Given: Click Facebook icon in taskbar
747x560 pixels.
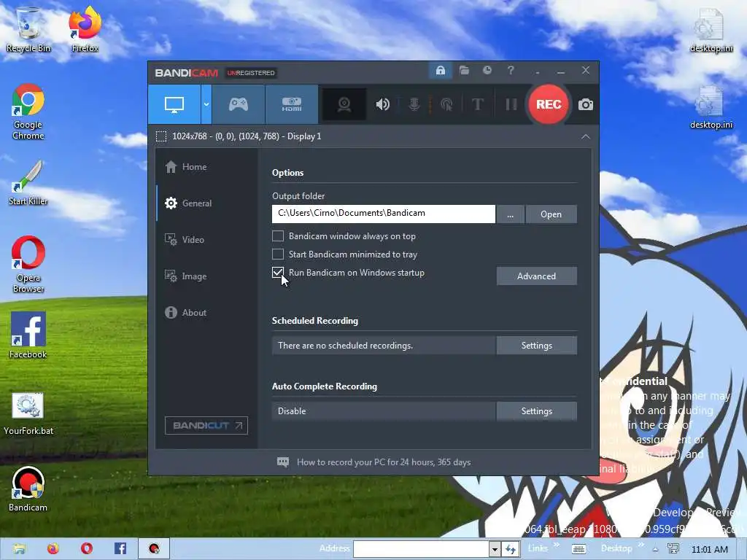Looking at the screenshot, I should coord(120,548).
